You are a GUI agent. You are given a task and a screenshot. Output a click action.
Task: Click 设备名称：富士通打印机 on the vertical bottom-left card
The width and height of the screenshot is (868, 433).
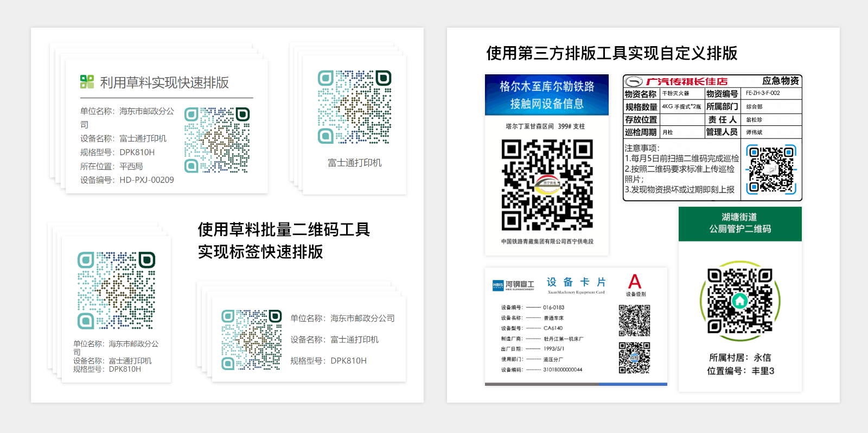112,361
